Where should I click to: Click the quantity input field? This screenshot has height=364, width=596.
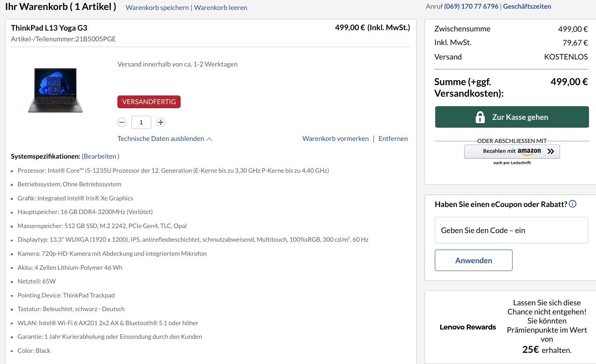tap(141, 122)
